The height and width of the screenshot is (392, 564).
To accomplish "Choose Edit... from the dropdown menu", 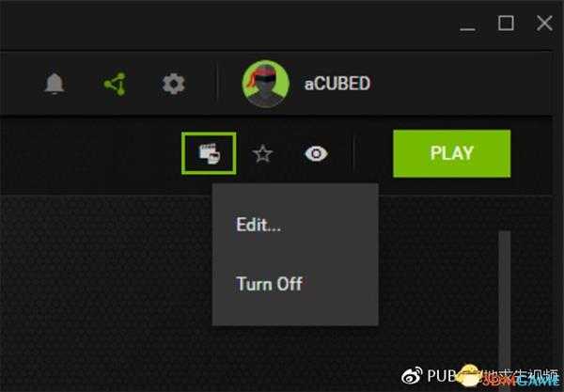I will click(x=258, y=225).
